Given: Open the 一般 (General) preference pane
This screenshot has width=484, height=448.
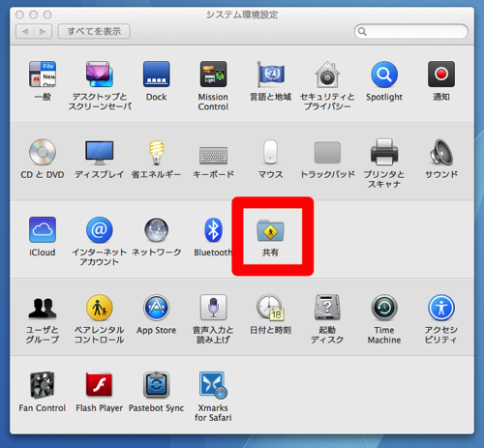Looking at the screenshot, I should [43, 75].
